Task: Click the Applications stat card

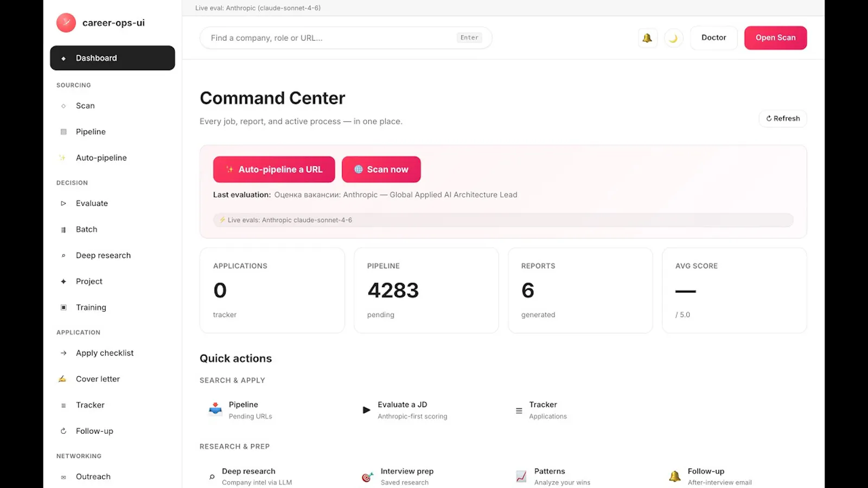Action: [272, 291]
